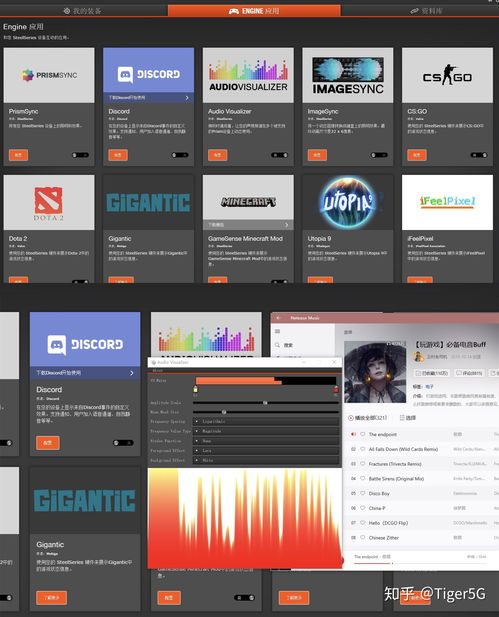Click the ImageSync logo tile
Image resolution: width=499 pixels, height=617 pixels.
tap(347, 75)
